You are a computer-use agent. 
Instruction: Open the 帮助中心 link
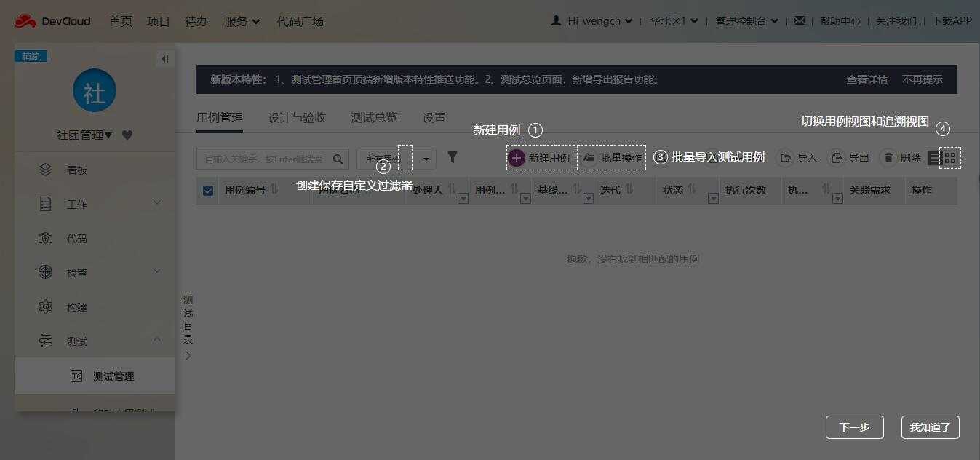click(840, 21)
